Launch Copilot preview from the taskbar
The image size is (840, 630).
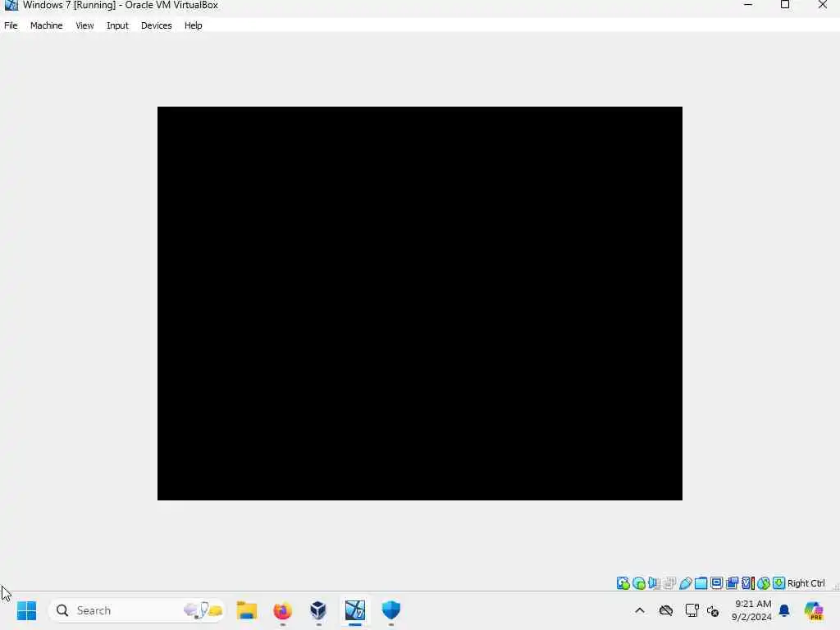814,610
